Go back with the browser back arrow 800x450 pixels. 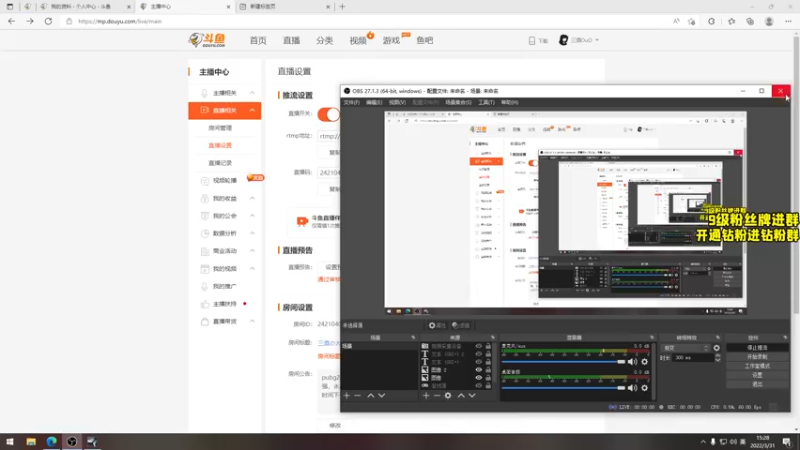tap(11, 21)
